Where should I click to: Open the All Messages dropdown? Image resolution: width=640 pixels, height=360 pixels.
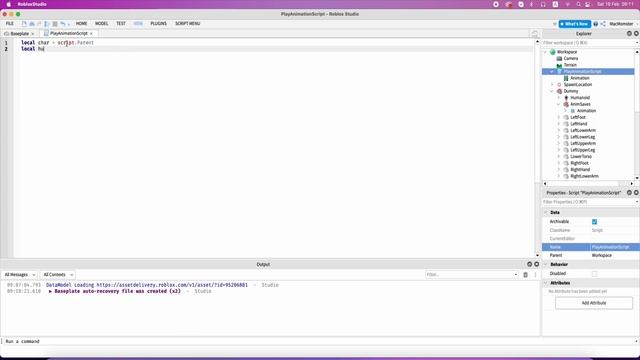[19, 275]
